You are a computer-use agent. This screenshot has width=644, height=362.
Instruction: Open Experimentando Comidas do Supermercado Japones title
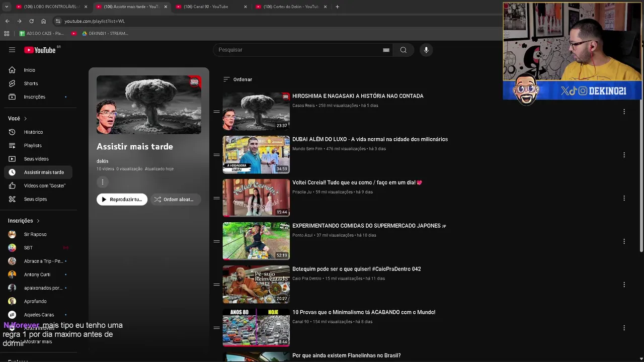pyautogui.click(x=369, y=226)
